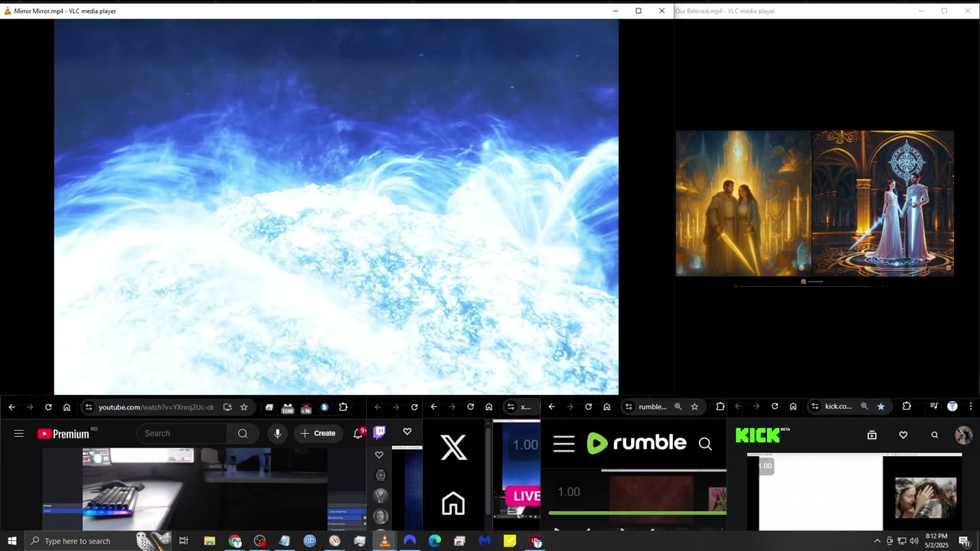Reload the YouTube browser page
Screen dimensions: 980x551
pos(48,407)
